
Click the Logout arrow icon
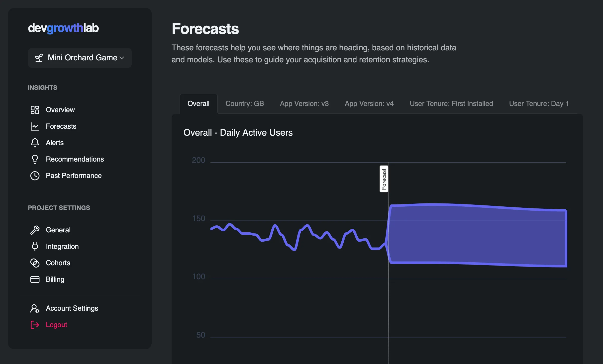tap(34, 325)
